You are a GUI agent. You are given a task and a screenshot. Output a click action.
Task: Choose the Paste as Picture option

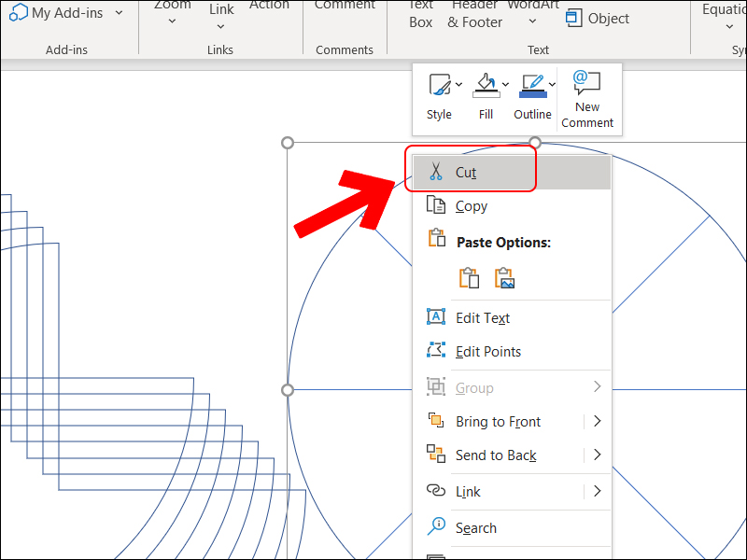[505, 277]
